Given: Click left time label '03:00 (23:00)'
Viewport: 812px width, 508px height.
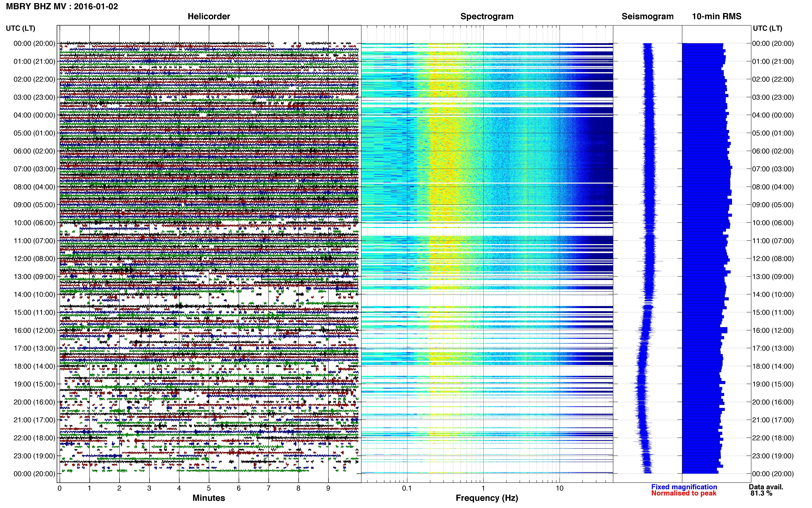Looking at the screenshot, I should [x=34, y=97].
